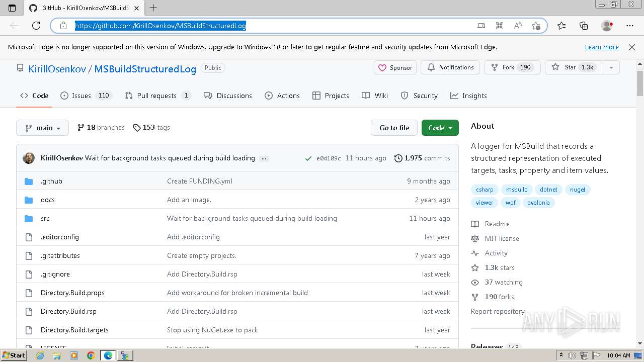Switch to the Code tab
The height and width of the screenshot is (362, 644).
point(34,96)
